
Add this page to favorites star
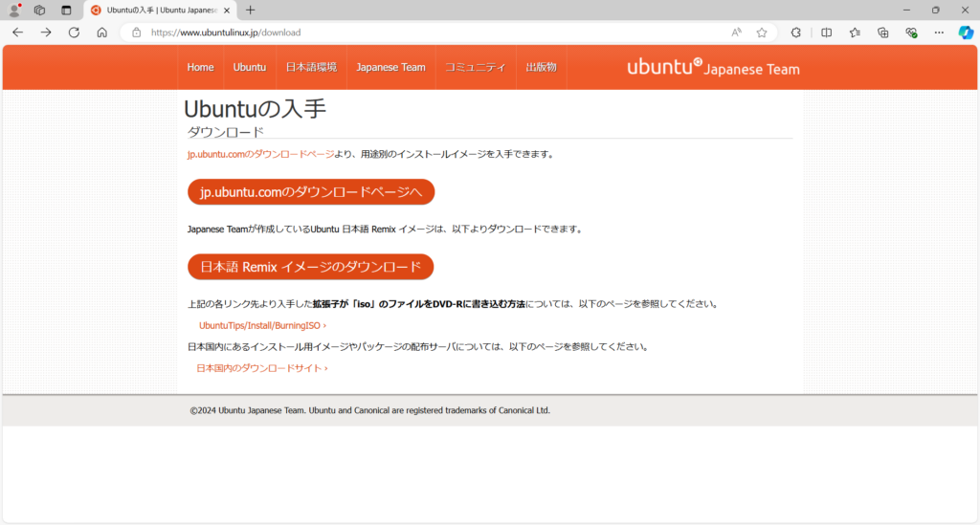coord(761,33)
